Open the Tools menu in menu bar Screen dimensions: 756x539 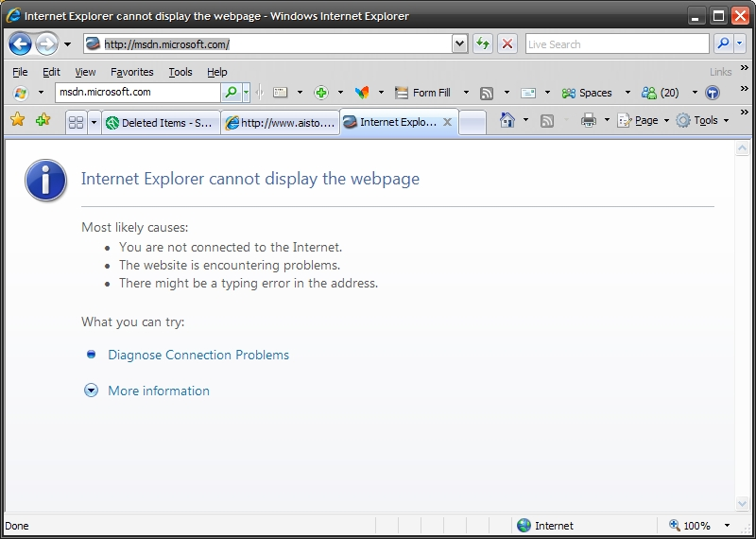[180, 72]
